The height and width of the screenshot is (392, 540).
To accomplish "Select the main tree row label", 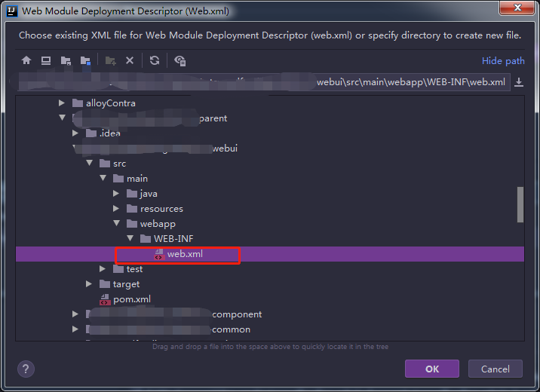I will click(137, 179).
